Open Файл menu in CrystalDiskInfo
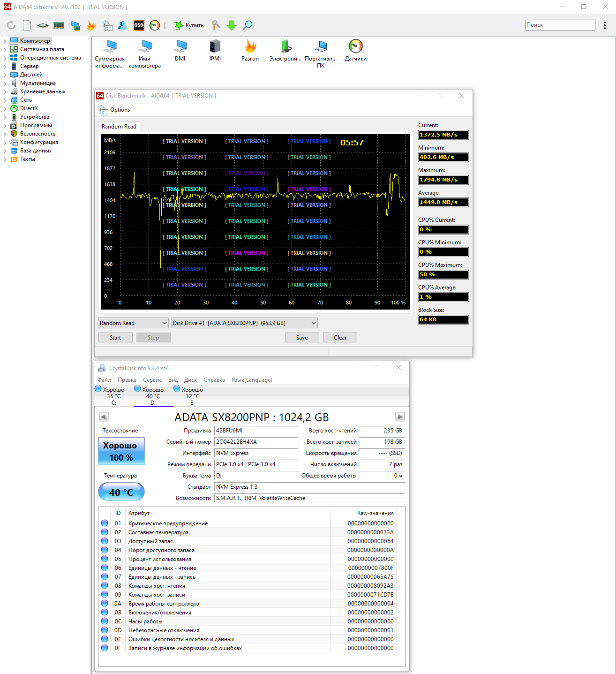The image size is (616, 674). tap(105, 380)
